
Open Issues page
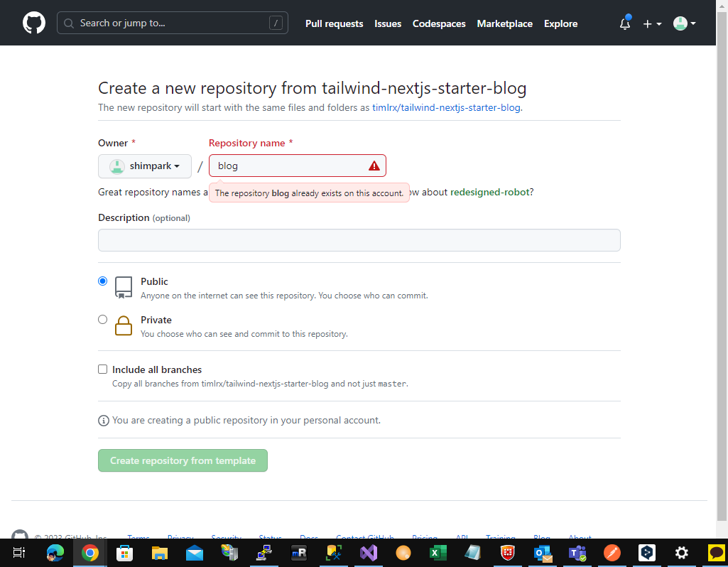click(x=388, y=23)
